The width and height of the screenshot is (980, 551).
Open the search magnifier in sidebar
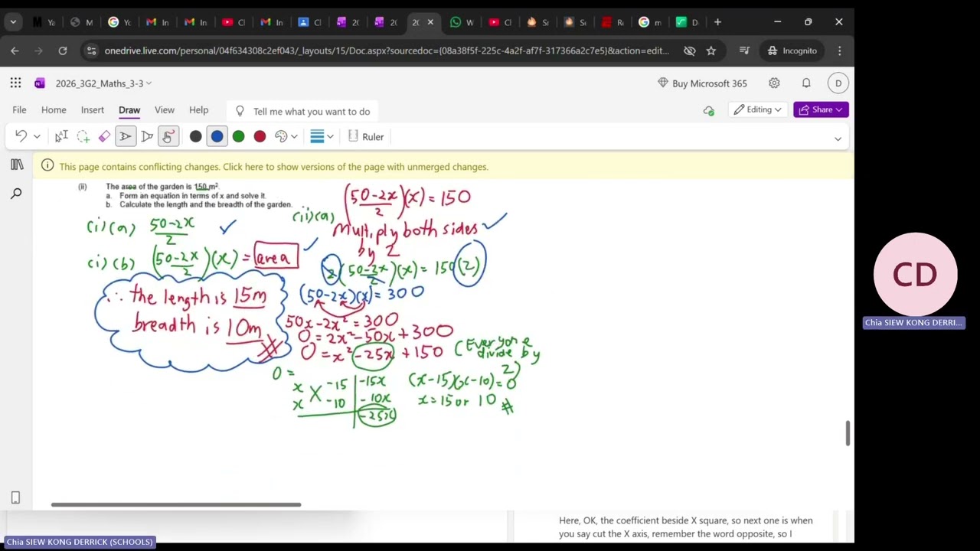coord(16,194)
